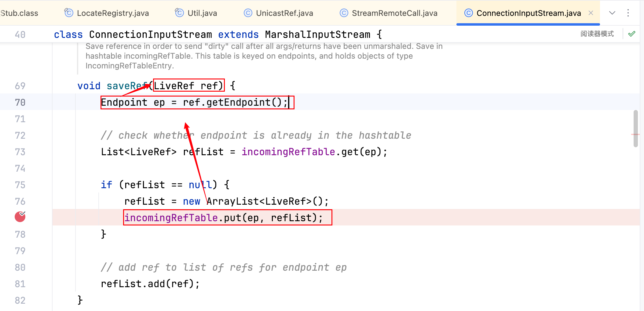Open the StreamRemoteCall.java tab
The image size is (644, 311).
(394, 13)
